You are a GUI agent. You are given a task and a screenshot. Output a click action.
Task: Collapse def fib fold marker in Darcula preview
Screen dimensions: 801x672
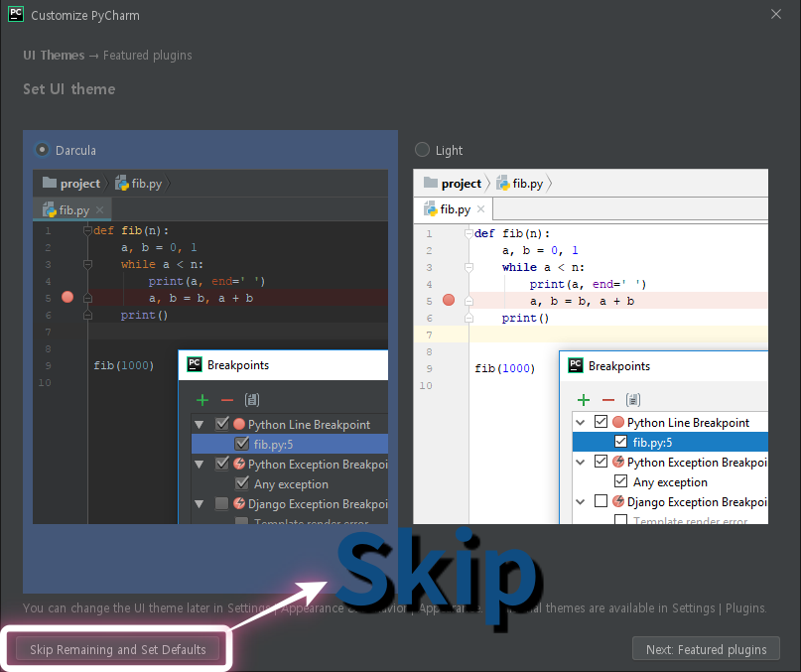coord(87,231)
